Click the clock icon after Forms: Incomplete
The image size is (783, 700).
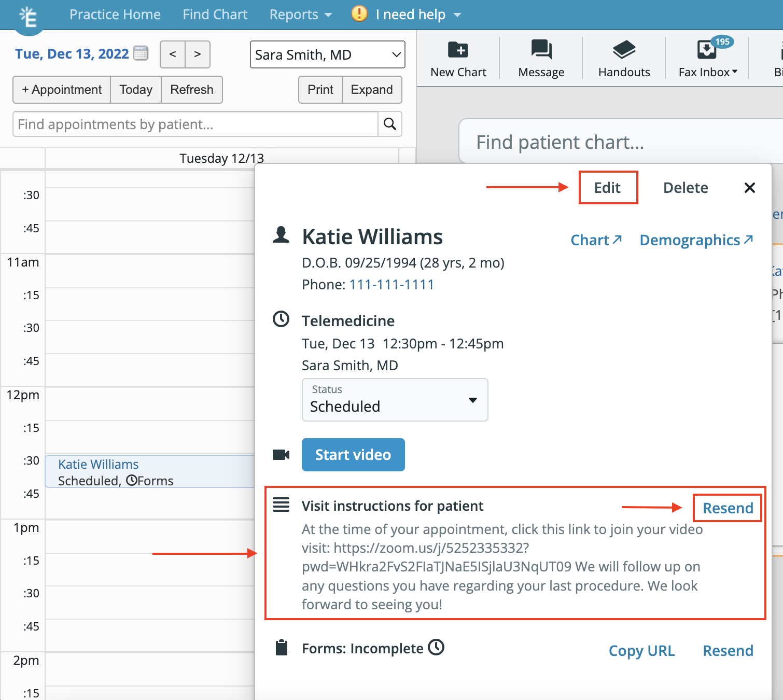(x=436, y=647)
